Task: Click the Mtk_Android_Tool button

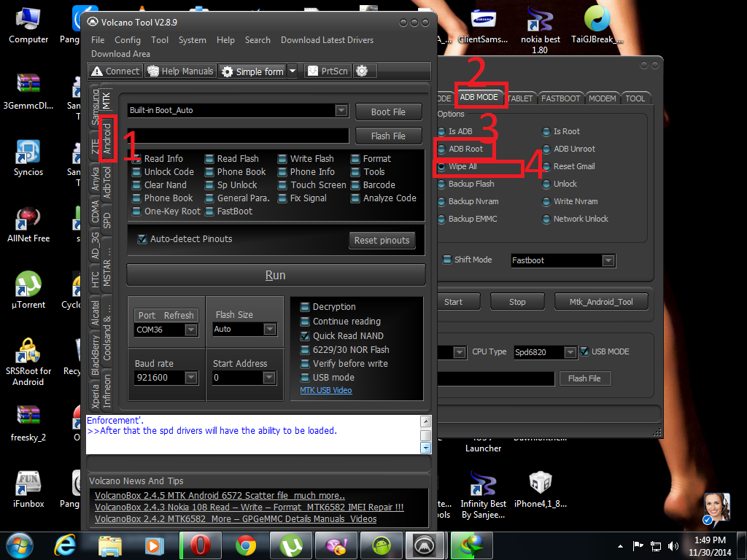Action: click(x=601, y=302)
